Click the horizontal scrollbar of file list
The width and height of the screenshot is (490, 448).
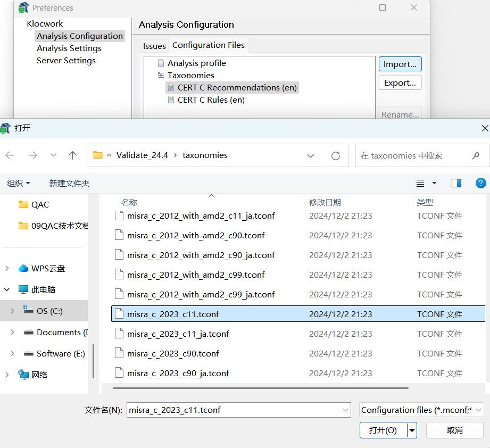click(261, 388)
